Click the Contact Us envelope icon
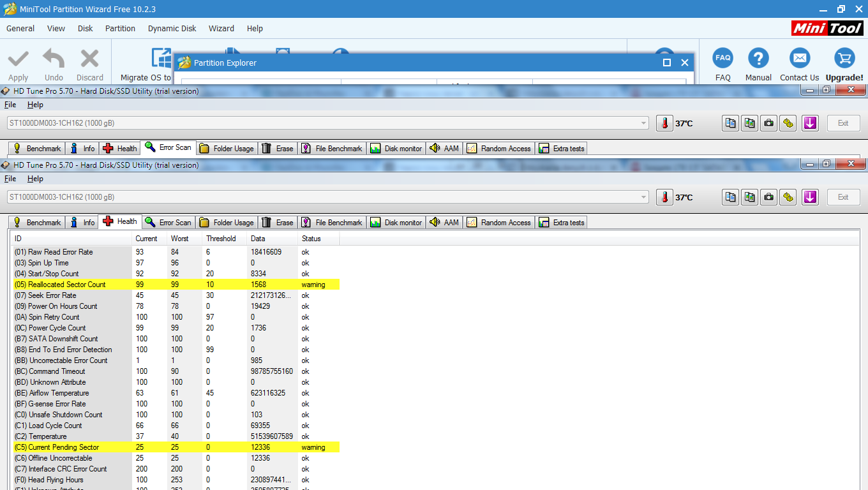Viewport: 868px width, 490px height. pos(799,58)
